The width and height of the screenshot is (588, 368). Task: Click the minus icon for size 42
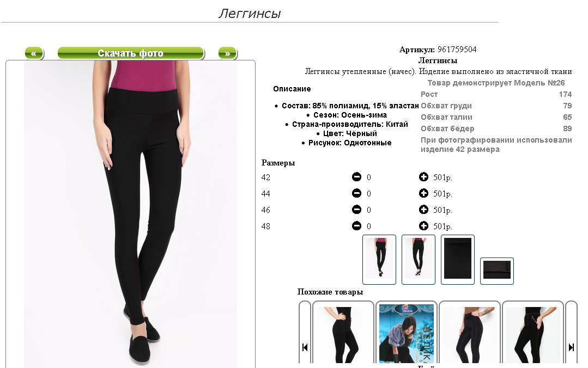356,177
